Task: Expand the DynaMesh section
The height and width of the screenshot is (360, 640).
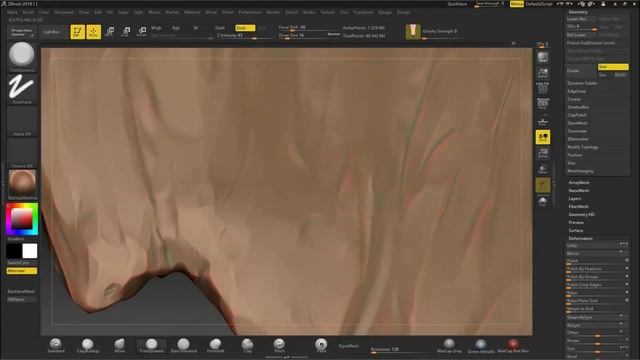Action: [577, 123]
